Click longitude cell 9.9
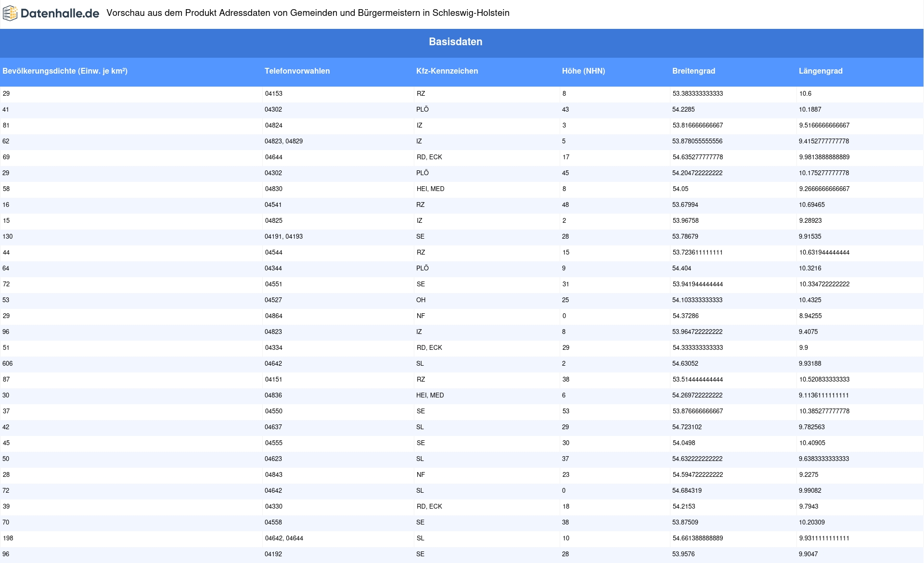Viewport: 924px width, 563px height. 804,348
